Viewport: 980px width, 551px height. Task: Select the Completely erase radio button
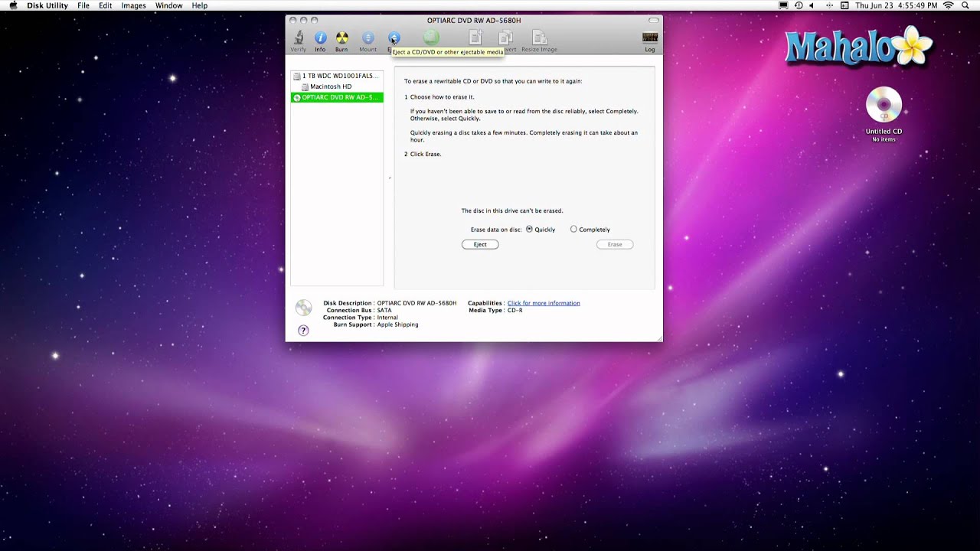point(573,229)
